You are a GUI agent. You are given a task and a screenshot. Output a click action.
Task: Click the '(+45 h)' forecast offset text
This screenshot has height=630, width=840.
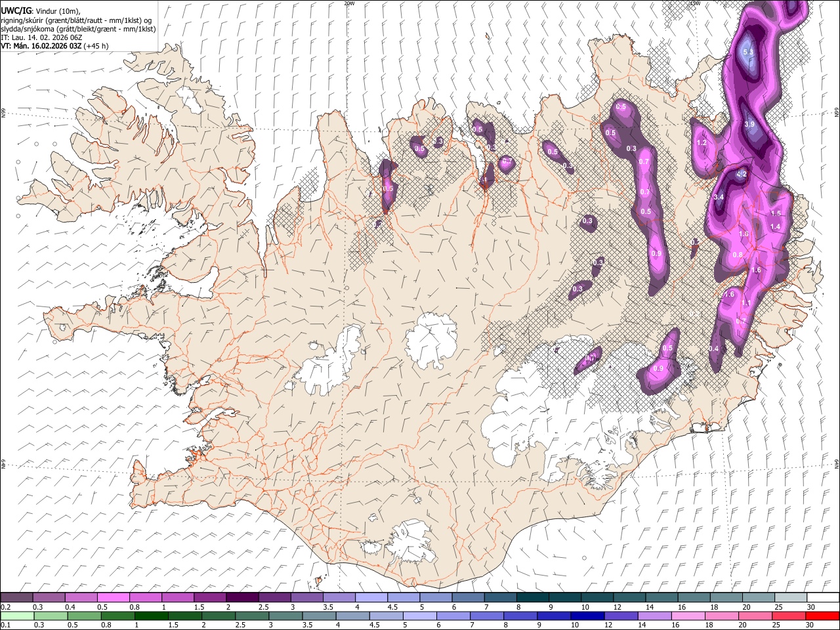tap(96, 46)
